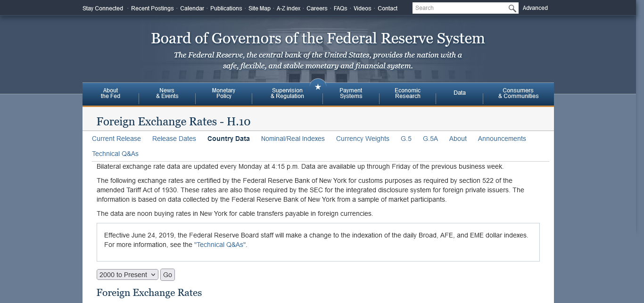The width and height of the screenshot is (644, 303).
Task: Select the Data navigation item
Action: [460, 93]
